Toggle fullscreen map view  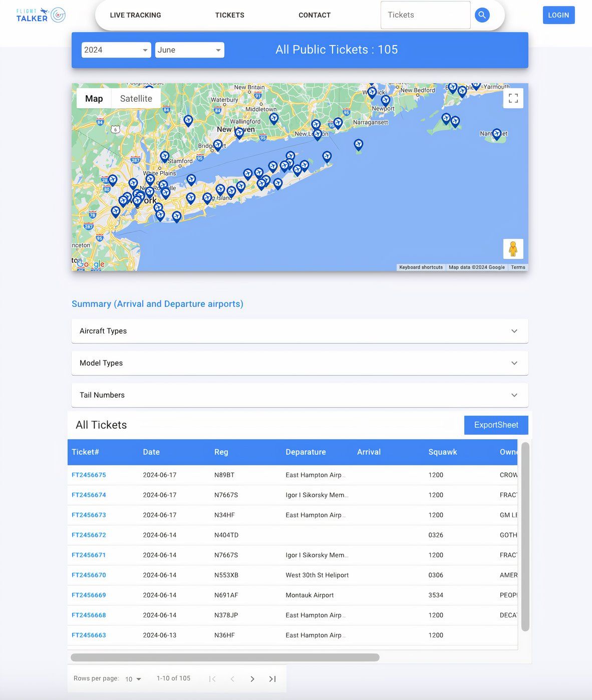[513, 98]
